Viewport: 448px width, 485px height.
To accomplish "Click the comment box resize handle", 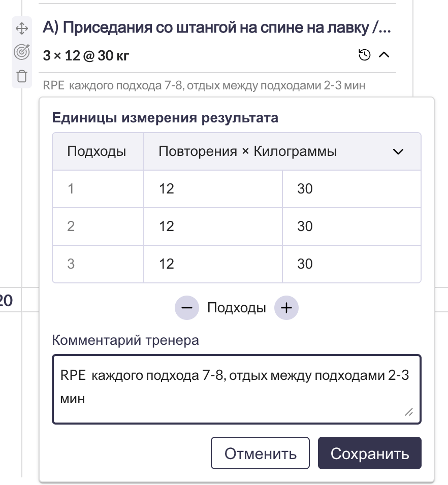I will point(409,413).
